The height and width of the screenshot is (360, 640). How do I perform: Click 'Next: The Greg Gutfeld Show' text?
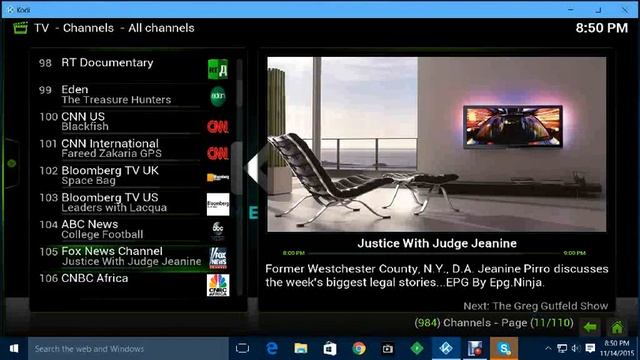pos(536,306)
